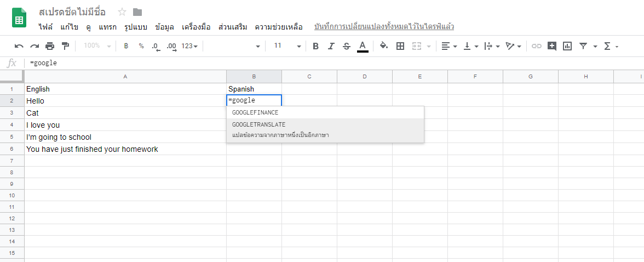Select cell containing I love you
Viewport: 644px width, 262px height.
pyautogui.click(x=125, y=125)
